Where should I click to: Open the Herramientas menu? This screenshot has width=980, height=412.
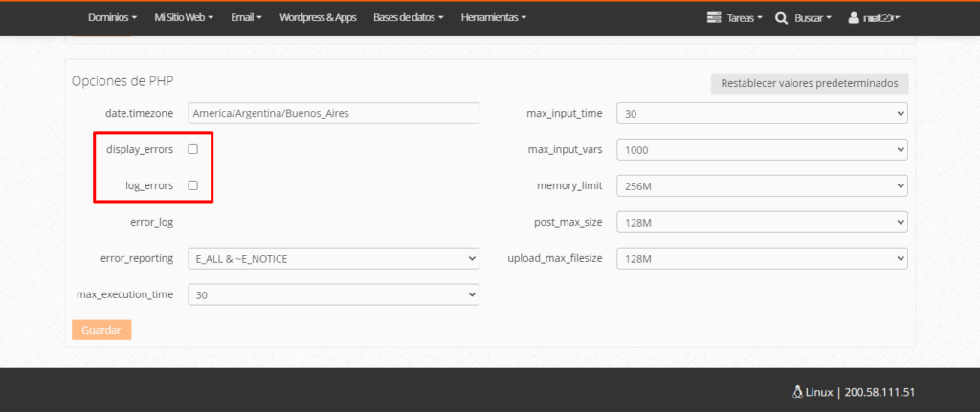(x=494, y=18)
